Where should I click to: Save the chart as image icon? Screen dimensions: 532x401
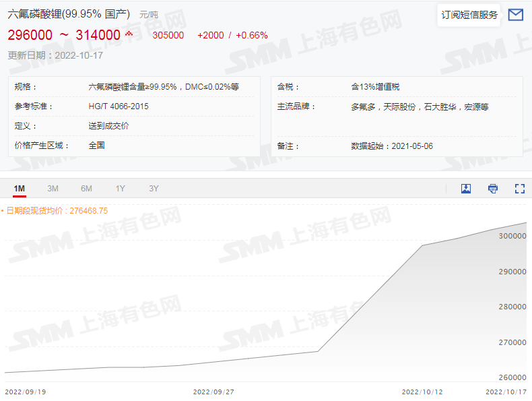click(x=466, y=189)
